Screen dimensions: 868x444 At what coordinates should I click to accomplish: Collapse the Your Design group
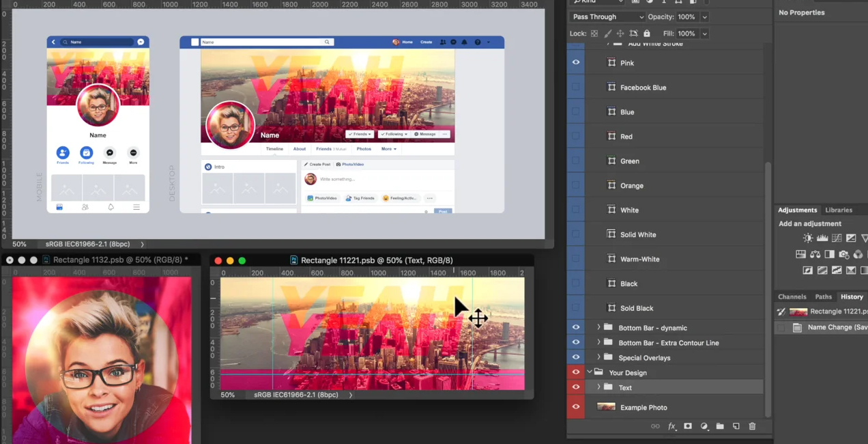(589, 372)
